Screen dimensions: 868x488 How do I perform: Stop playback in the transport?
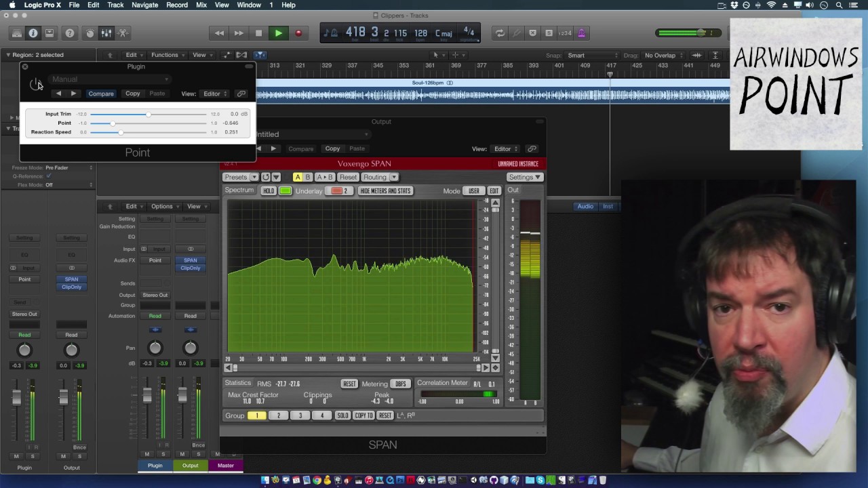coord(258,33)
